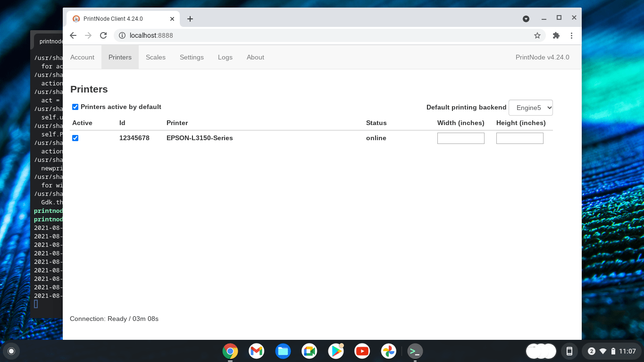Toggle Printers active by default checkbox
This screenshot has width=644, height=362.
[75, 107]
